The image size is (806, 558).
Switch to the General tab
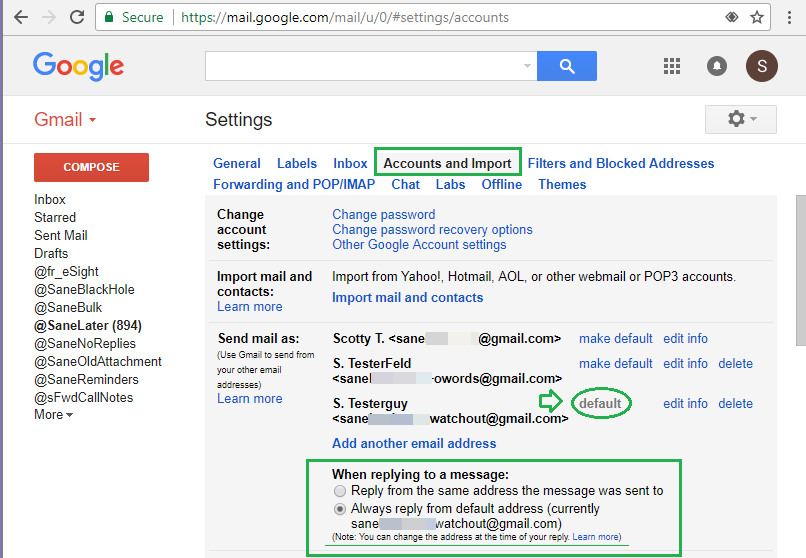[236, 163]
